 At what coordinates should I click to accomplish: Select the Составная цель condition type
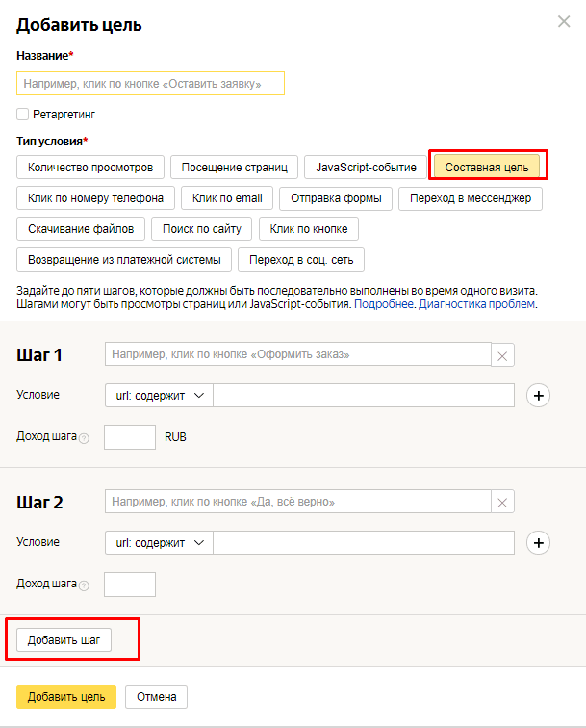pyautogui.click(x=487, y=168)
